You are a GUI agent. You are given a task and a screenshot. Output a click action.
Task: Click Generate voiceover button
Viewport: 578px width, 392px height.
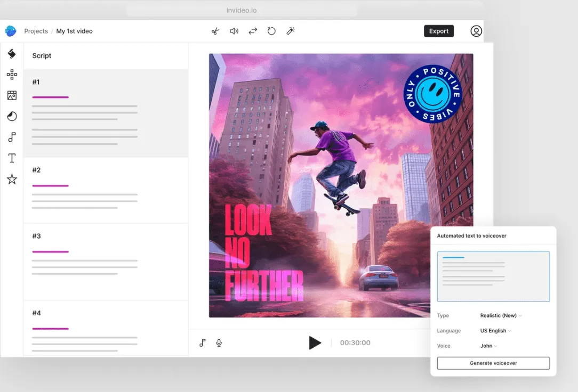493,363
